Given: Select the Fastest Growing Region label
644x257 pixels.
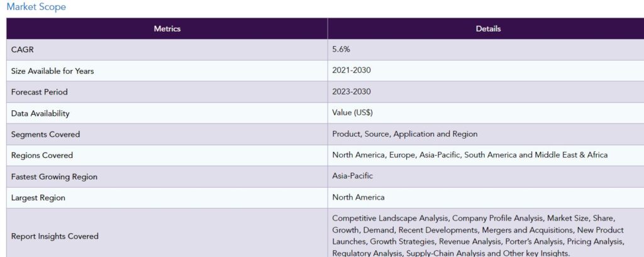Looking at the screenshot, I should pyautogui.click(x=54, y=177).
